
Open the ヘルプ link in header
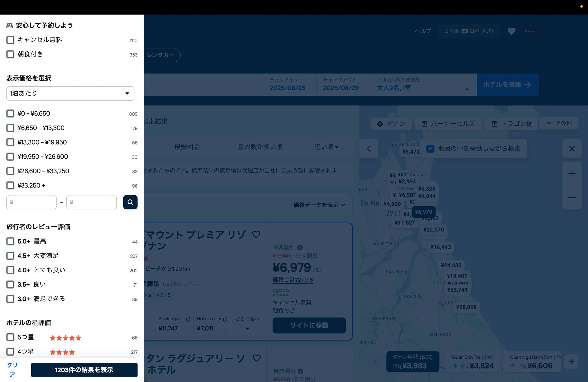423,31
